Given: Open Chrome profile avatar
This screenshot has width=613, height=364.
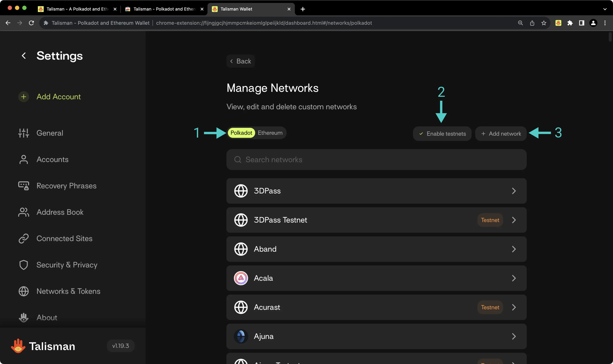Looking at the screenshot, I should (x=593, y=23).
